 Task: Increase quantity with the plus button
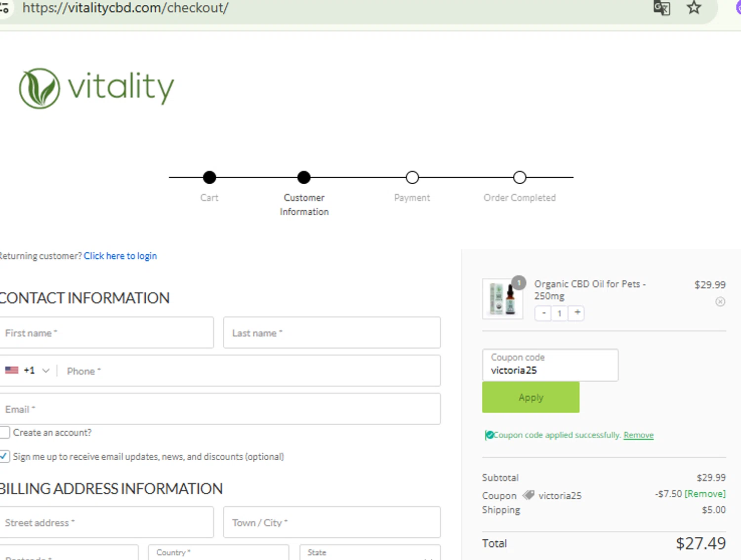pos(576,313)
